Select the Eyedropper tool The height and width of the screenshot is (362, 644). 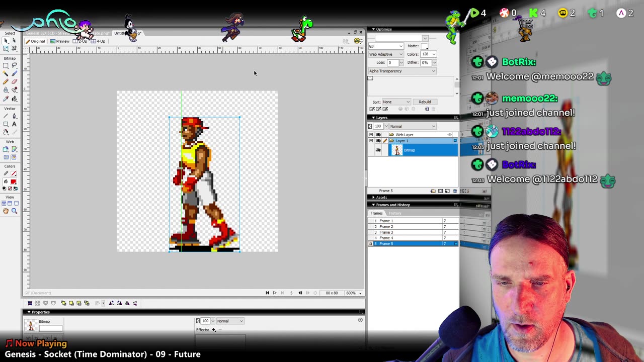(6, 99)
